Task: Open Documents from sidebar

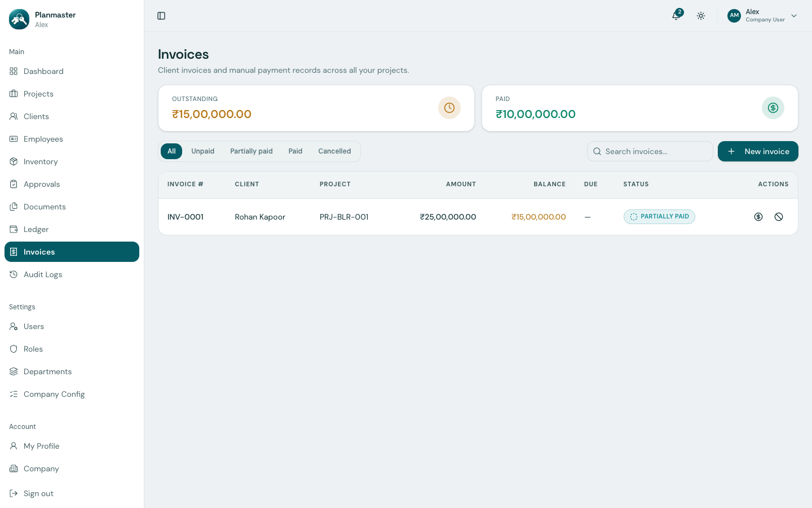Action: tap(72, 207)
